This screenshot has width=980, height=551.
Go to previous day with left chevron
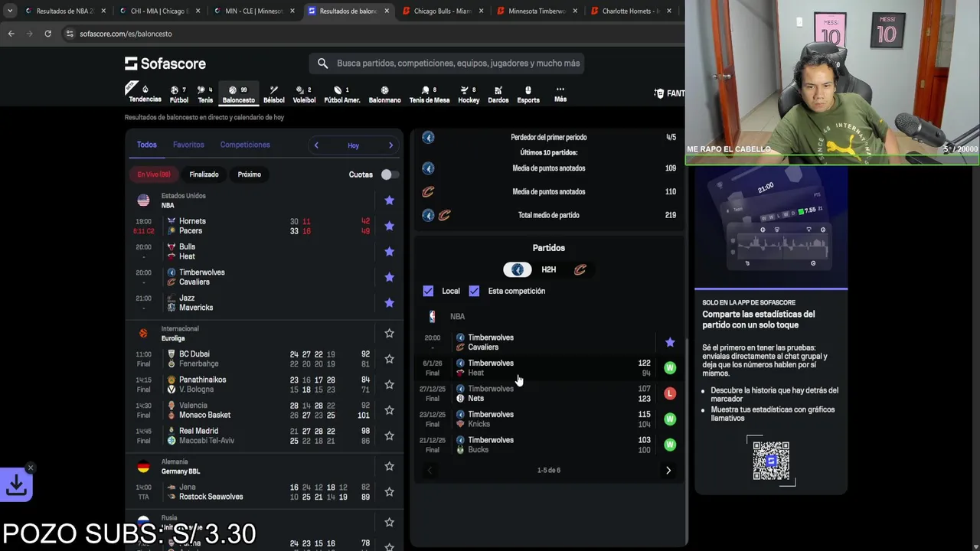pos(316,145)
